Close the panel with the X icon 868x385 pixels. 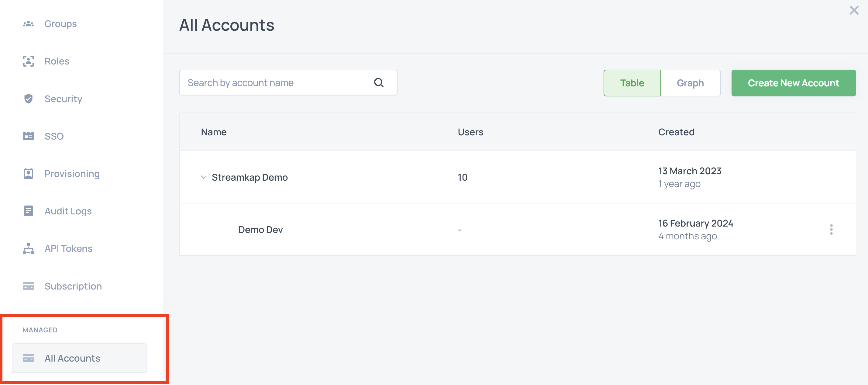point(854,10)
